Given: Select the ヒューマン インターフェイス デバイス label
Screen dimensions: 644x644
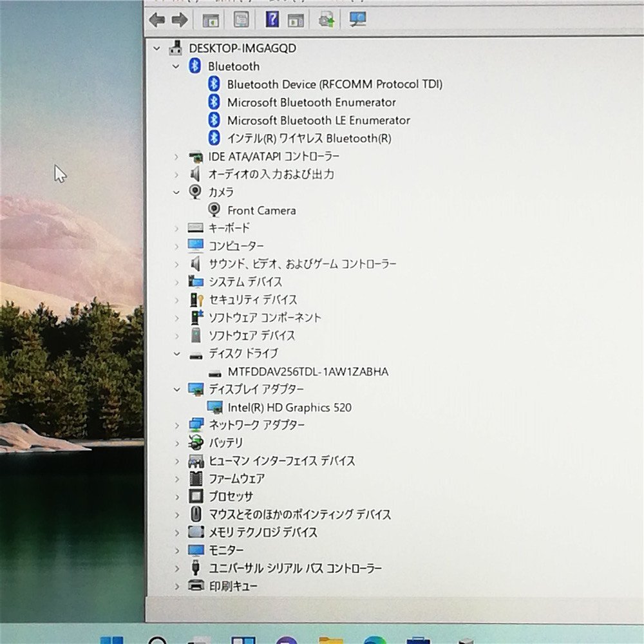Looking at the screenshot, I should click(x=282, y=461).
